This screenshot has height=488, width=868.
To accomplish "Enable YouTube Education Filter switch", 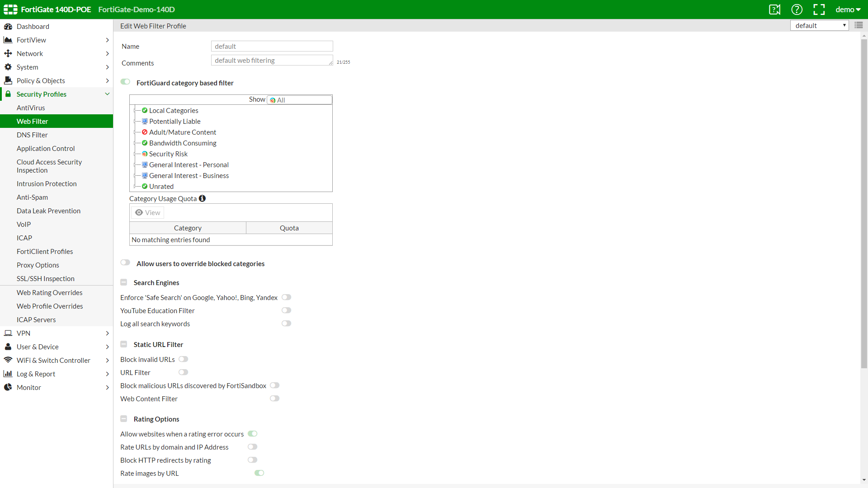I will pos(286,310).
